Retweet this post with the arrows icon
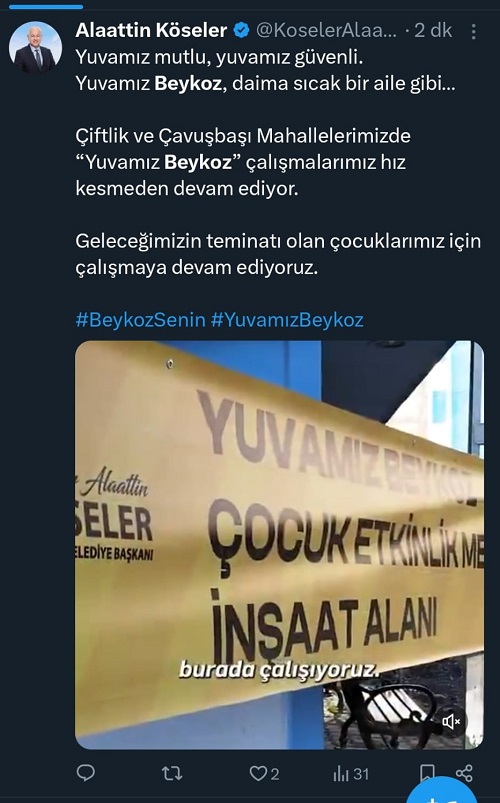Screen dimensions: 500x803 coord(172,773)
